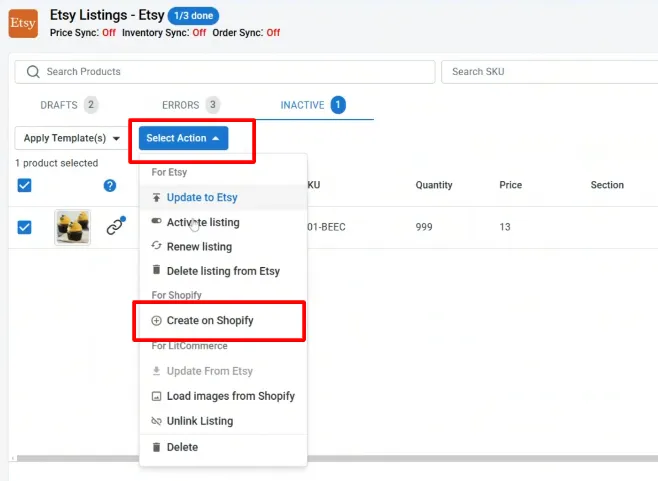Click the Renew listing refresh icon

pyautogui.click(x=156, y=246)
